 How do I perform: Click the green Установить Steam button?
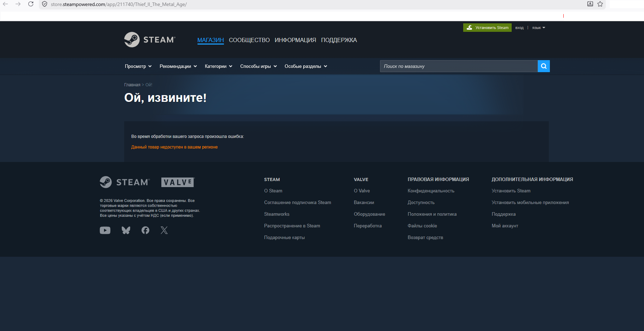487,28
